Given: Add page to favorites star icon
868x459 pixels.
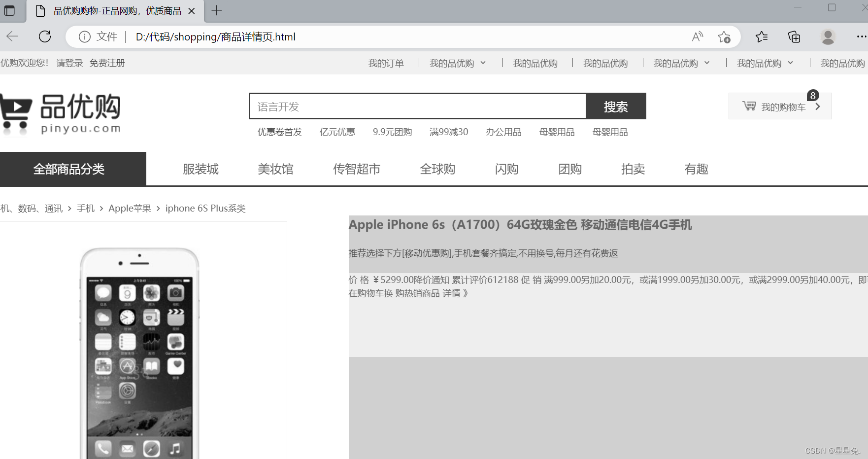Looking at the screenshot, I should (724, 37).
